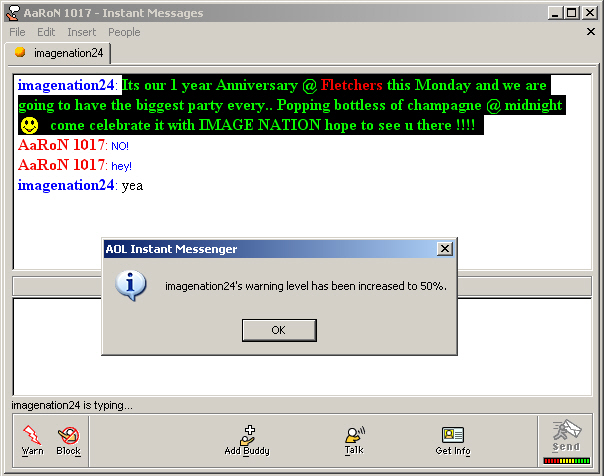Click the formatting toolbar strip above input box
Image resolution: width=604 pixels, height=476 pixels.
click(302, 286)
